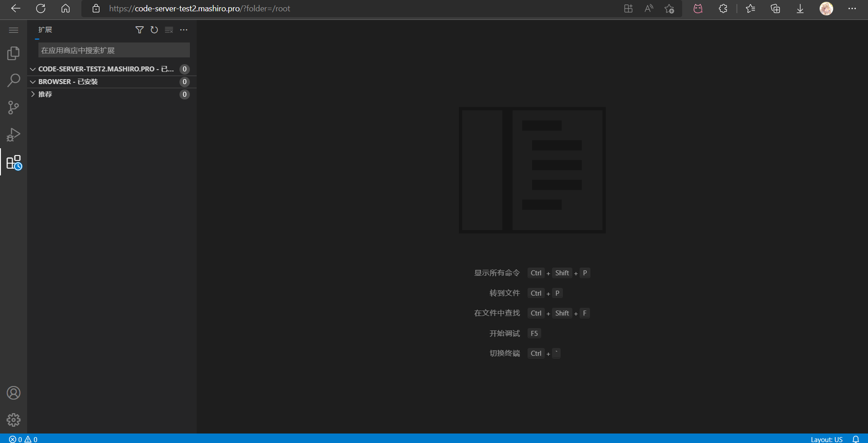Open the Explorer view
868x443 pixels.
[14, 53]
